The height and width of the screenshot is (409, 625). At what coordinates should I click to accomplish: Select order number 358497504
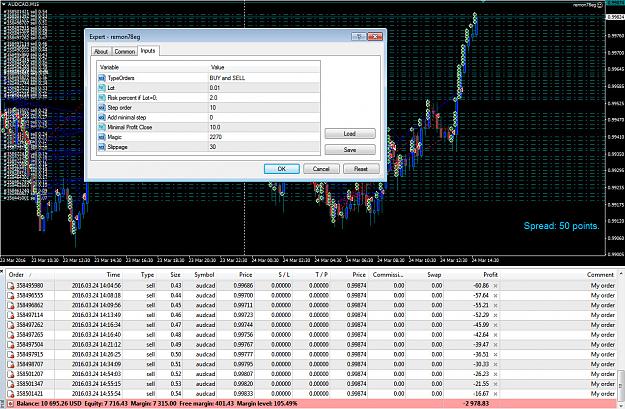coord(30,344)
